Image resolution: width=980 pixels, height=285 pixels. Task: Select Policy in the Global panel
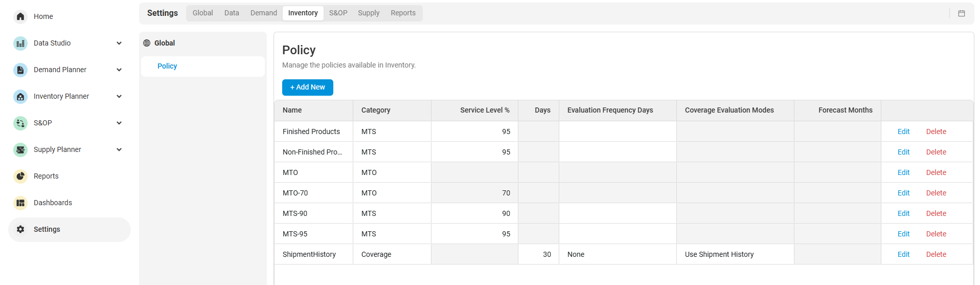point(167,66)
